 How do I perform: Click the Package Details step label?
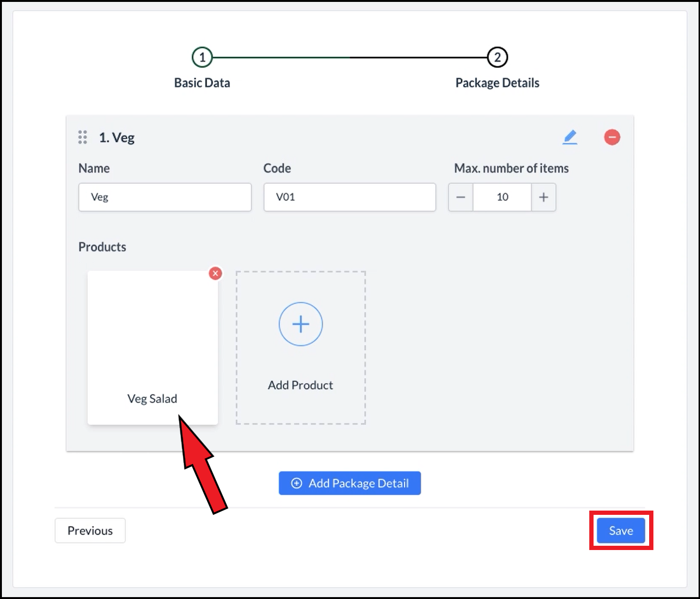click(497, 83)
